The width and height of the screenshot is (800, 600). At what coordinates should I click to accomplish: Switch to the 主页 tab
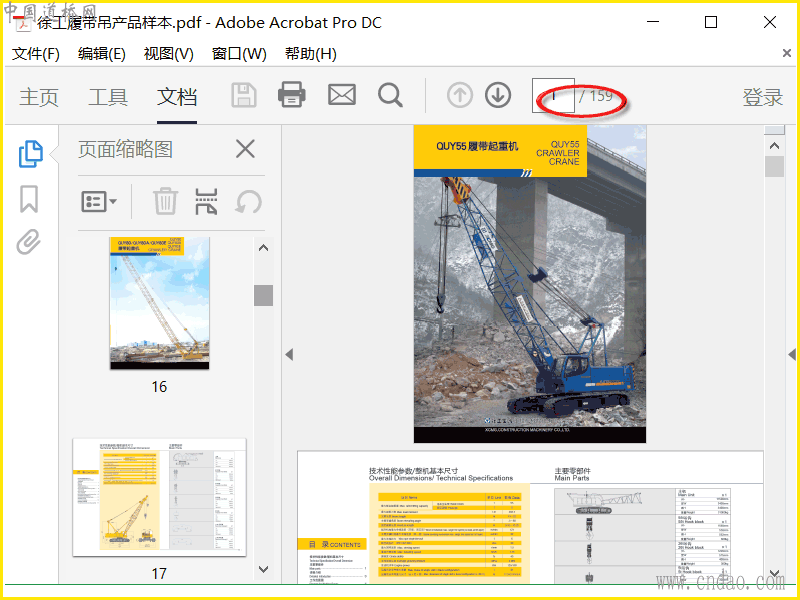tap(39, 97)
